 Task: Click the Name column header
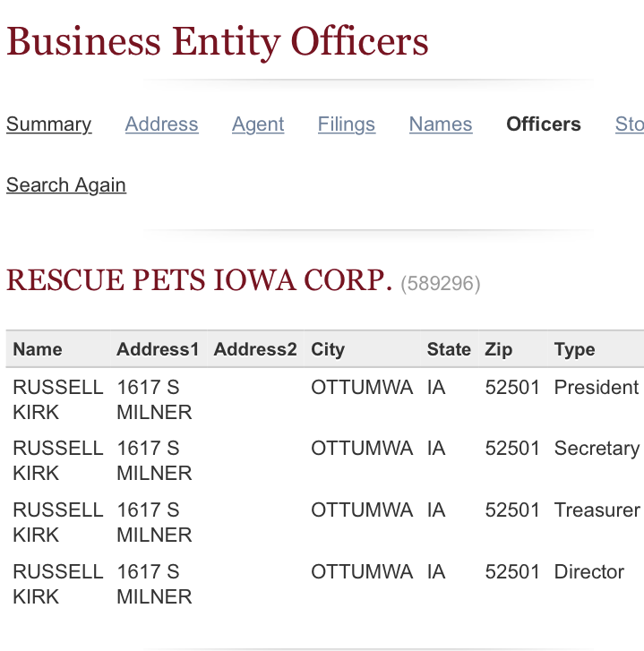(38, 349)
